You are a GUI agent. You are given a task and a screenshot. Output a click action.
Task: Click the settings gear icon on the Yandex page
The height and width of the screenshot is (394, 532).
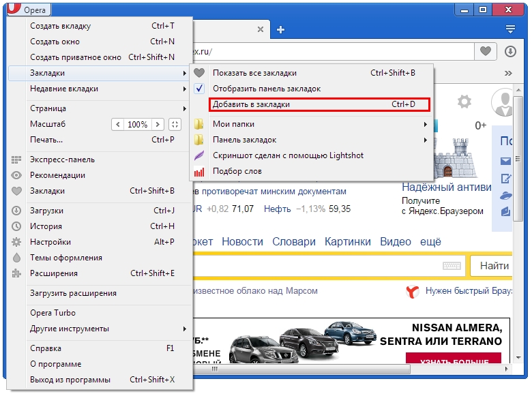click(464, 102)
